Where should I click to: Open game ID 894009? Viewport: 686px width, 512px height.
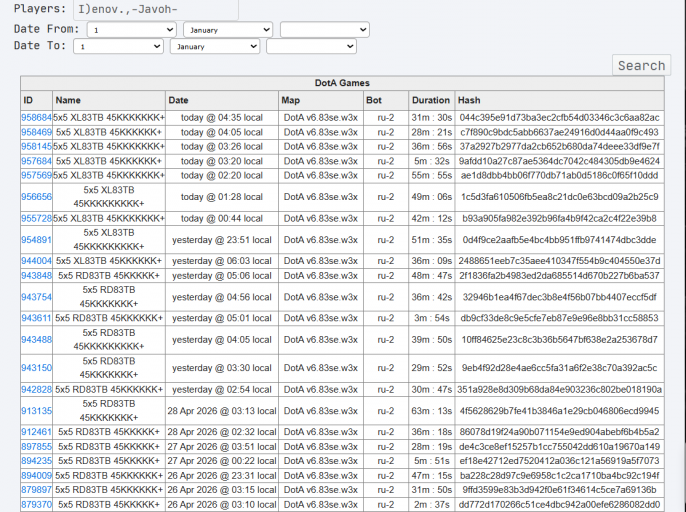pyautogui.click(x=36, y=476)
